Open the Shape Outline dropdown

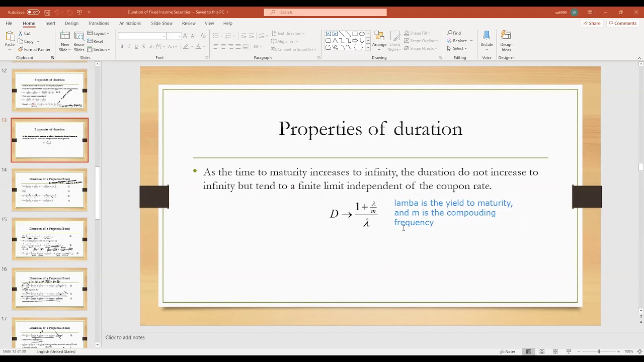[x=421, y=41]
